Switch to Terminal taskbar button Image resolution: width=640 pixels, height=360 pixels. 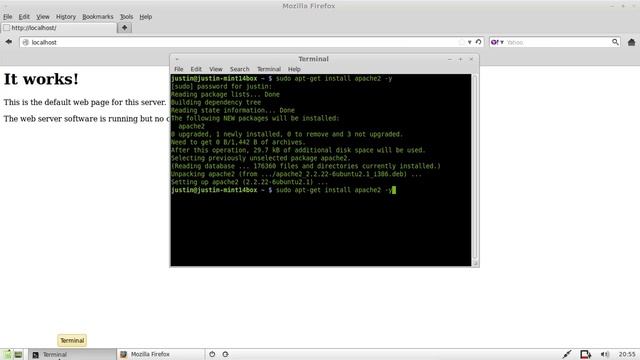pos(72,354)
